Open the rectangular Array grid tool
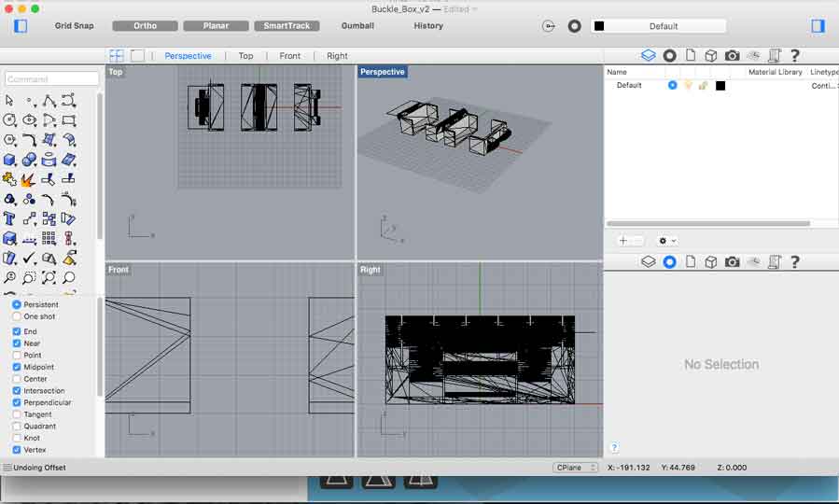The image size is (839, 504). [x=49, y=238]
